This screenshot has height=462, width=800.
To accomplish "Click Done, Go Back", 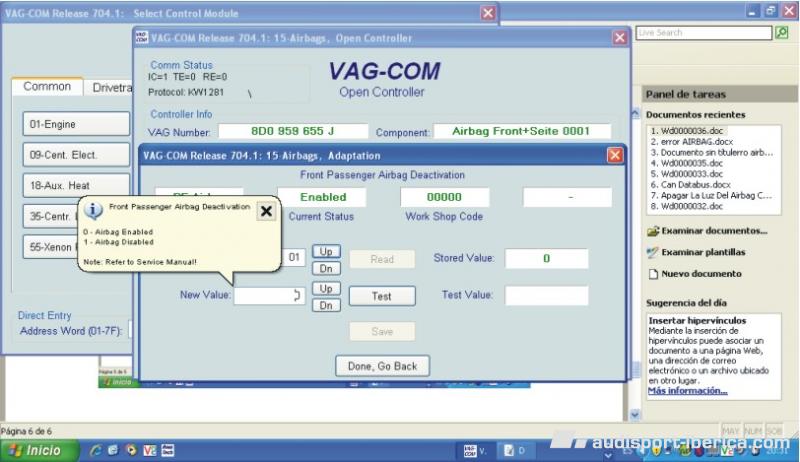I will click(x=382, y=366).
